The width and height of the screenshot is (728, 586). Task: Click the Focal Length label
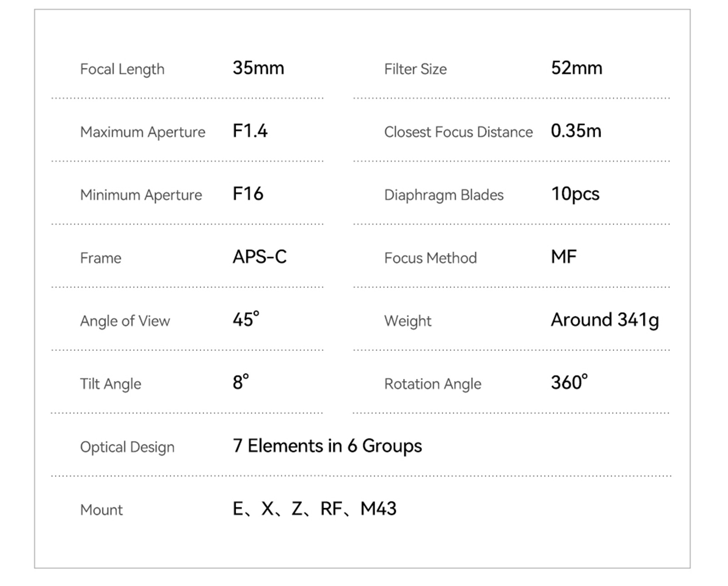point(122,69)
